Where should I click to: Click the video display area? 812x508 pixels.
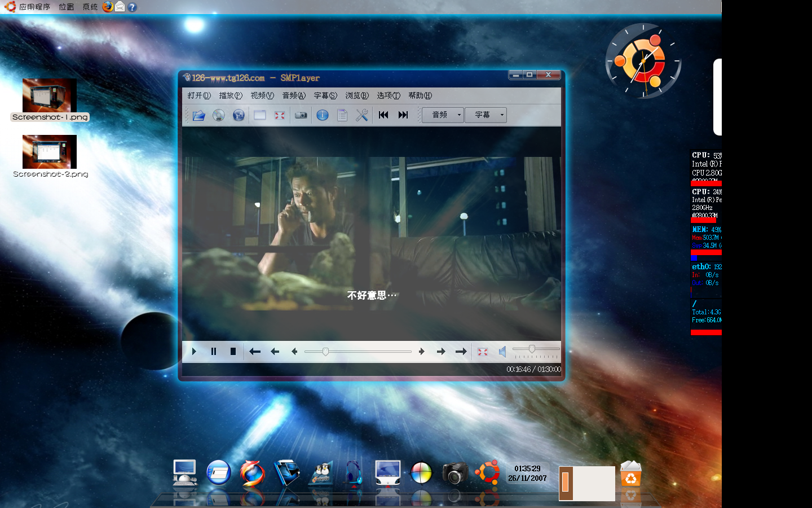click(372, 233)
